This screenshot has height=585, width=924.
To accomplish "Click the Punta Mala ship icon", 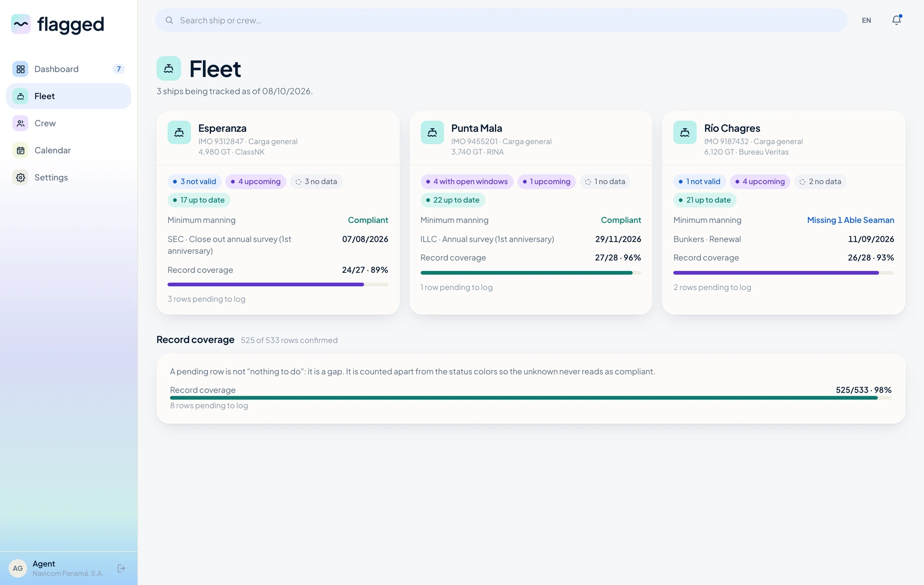I will [432, 133].
